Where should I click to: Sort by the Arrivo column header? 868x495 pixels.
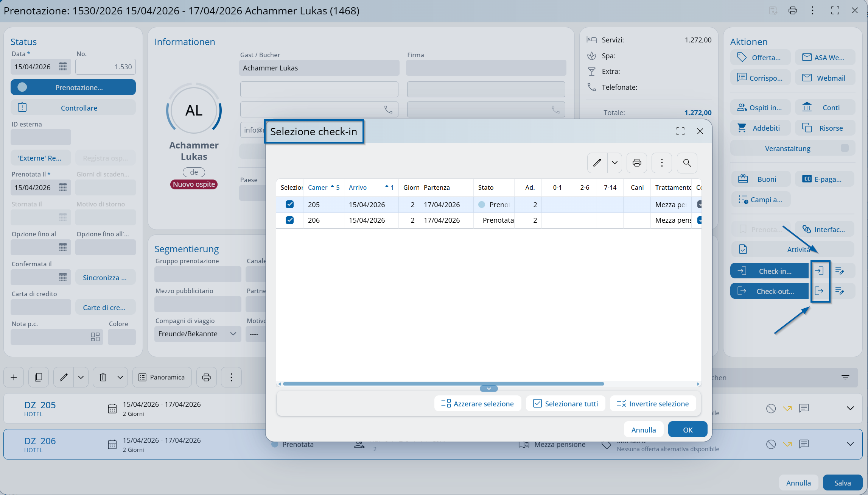(358, 187)
